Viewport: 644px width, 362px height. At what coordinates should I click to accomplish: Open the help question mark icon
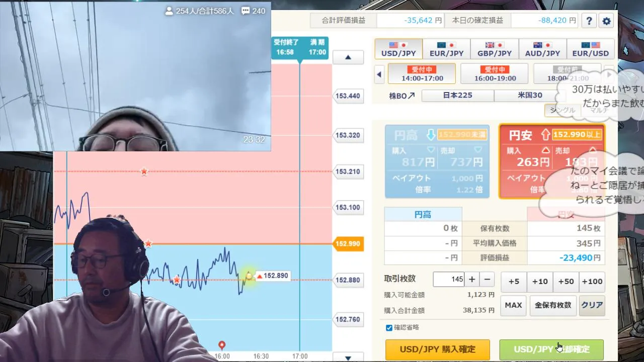click(x=589, y=21)
